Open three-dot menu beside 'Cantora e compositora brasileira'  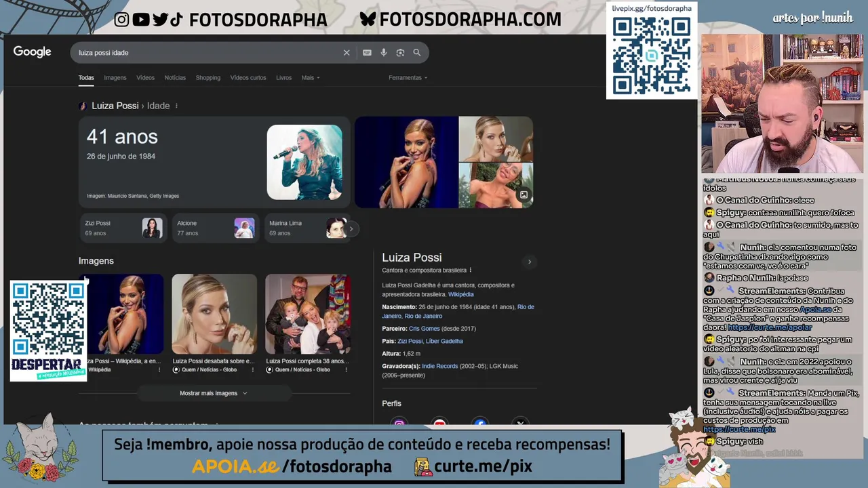tap(471, 270)
